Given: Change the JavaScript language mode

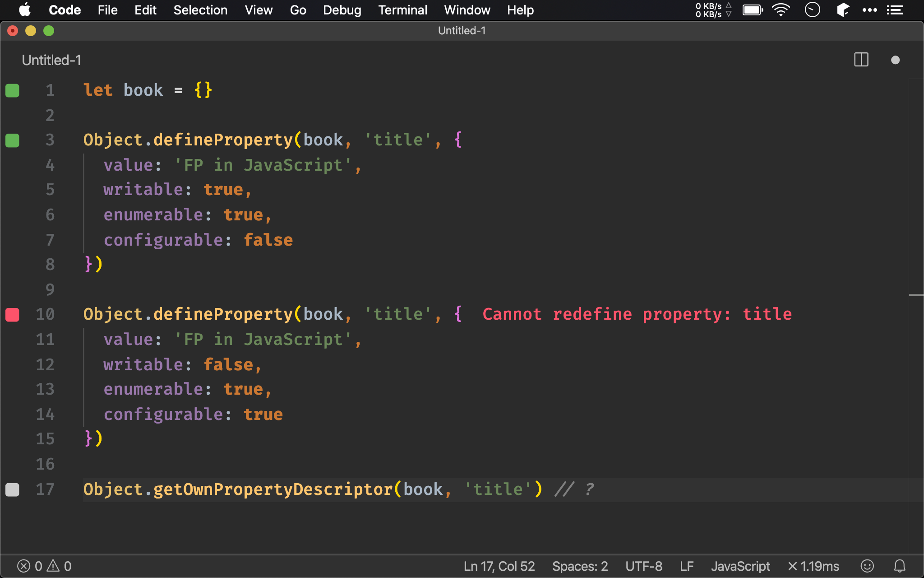Looking at the screenshot, I should tap(740, 566).
